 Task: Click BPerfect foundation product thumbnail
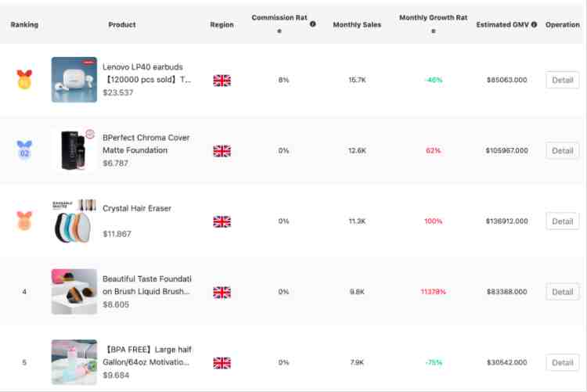pyautogui.click(x=74, y=150)
